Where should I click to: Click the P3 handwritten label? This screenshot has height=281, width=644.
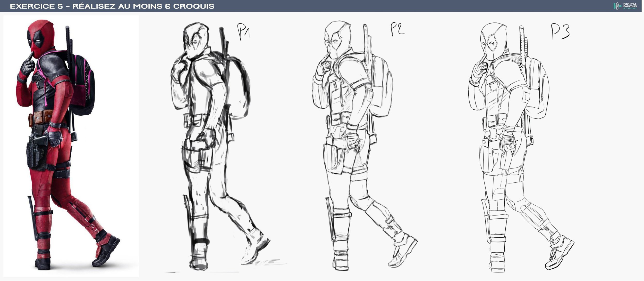click(560, 32)
